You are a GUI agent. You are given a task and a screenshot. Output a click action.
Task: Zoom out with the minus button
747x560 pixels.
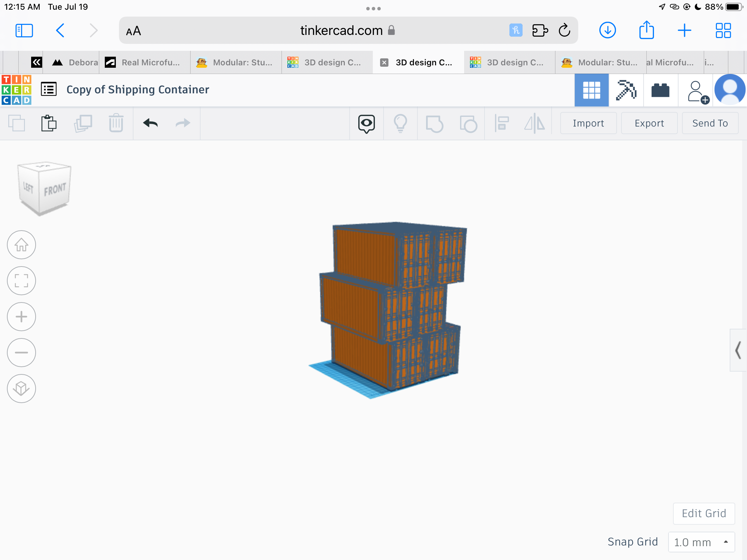[21, 353]
